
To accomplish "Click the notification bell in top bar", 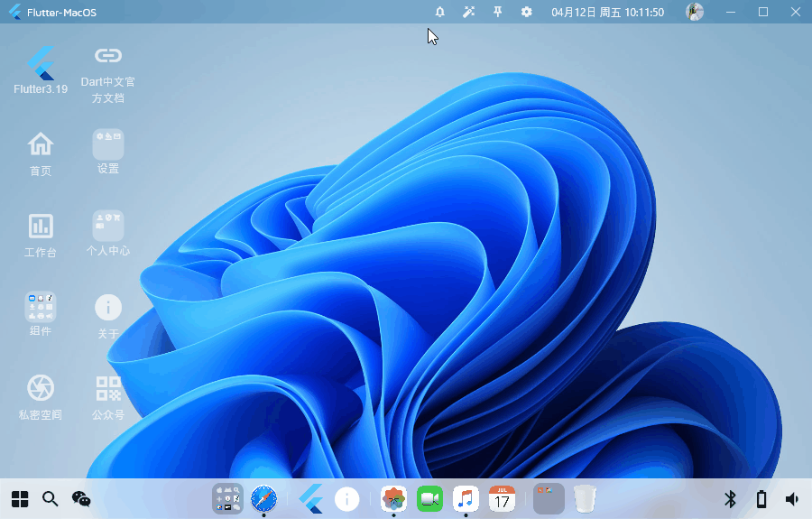I will tap(440, 12).
